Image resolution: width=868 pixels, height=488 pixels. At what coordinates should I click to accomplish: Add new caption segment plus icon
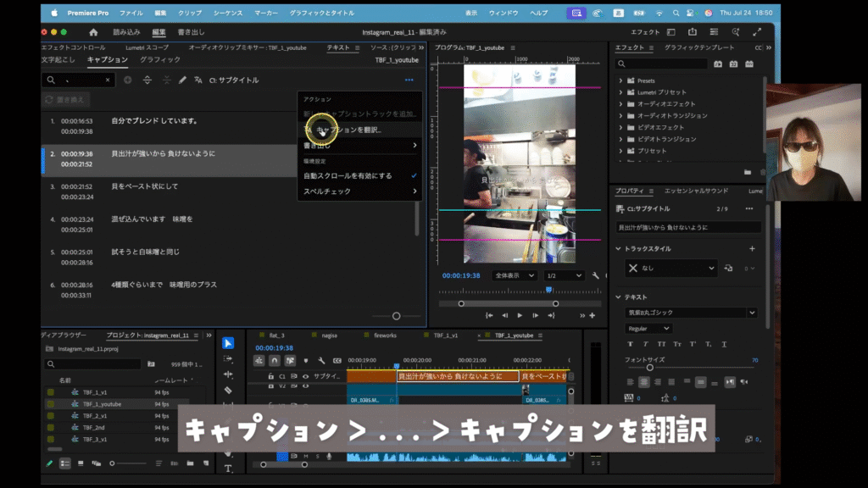pos(128,80)
